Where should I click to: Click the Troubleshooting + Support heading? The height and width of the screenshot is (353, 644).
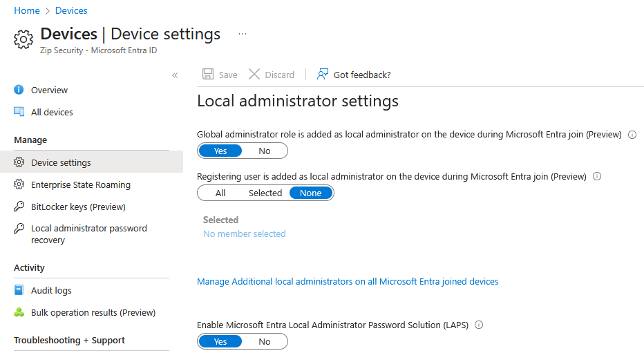69,341
